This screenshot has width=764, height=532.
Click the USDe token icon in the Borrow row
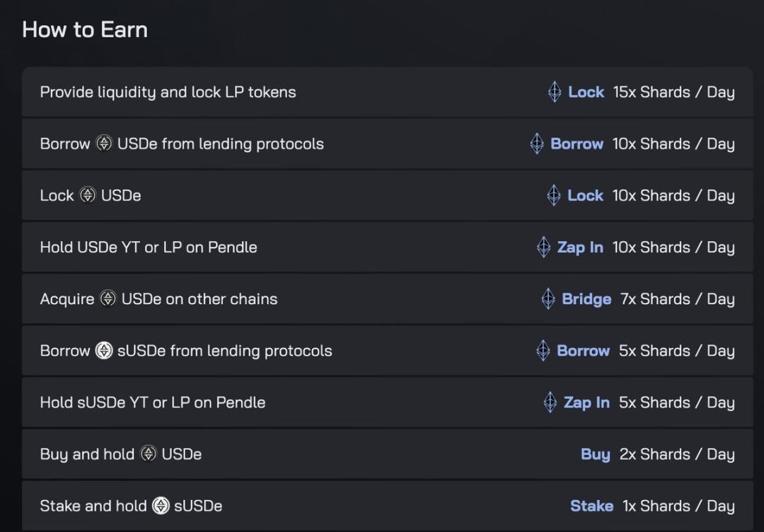[105, 143]
